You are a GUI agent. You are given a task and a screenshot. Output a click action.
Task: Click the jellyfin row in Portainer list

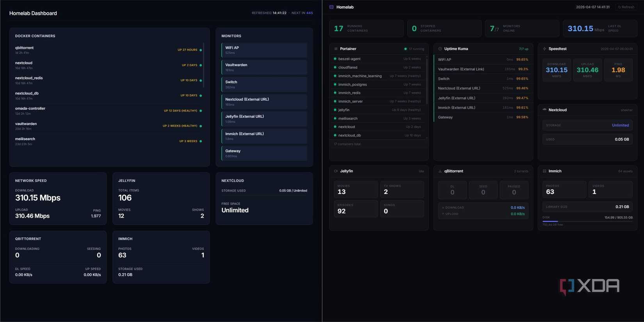pos(377,110)
